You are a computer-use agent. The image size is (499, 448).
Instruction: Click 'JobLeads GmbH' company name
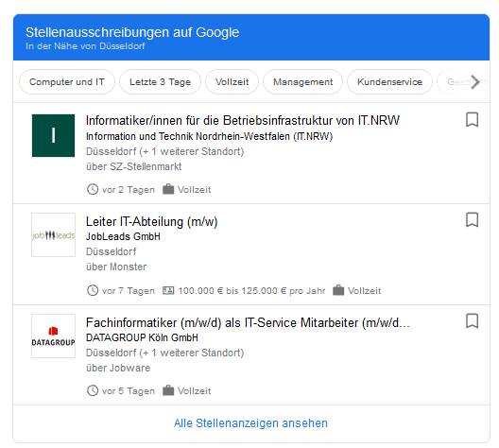[123, 236]
